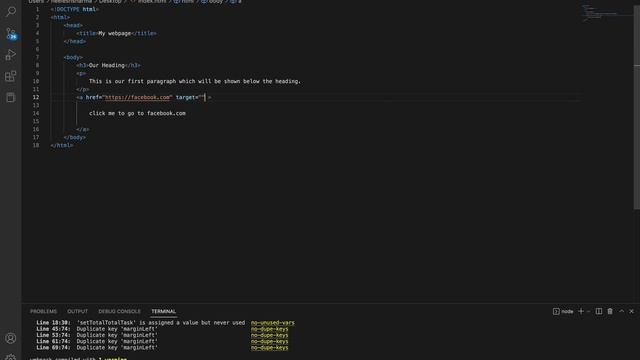
Task: Click the node terminal profile icon
Action: pos(556,311)
